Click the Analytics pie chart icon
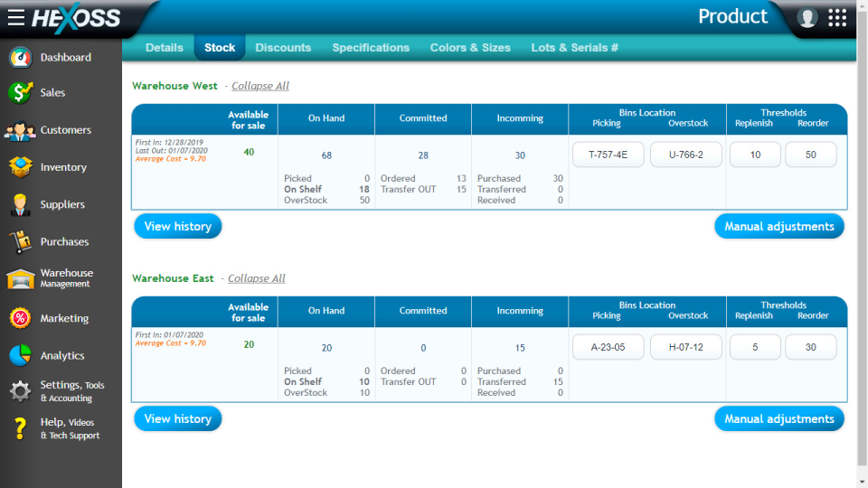 [x=21, y=356]
